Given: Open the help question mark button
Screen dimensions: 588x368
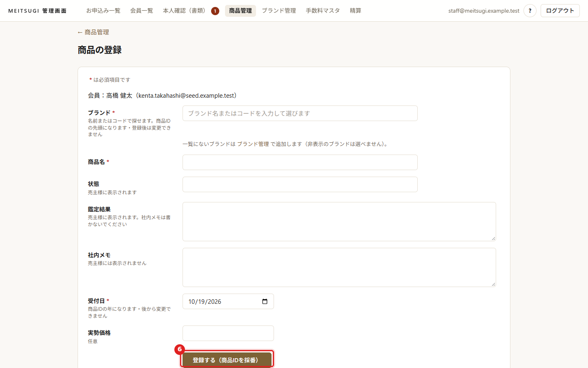Looking at the screenshot, I should point(530,11).
